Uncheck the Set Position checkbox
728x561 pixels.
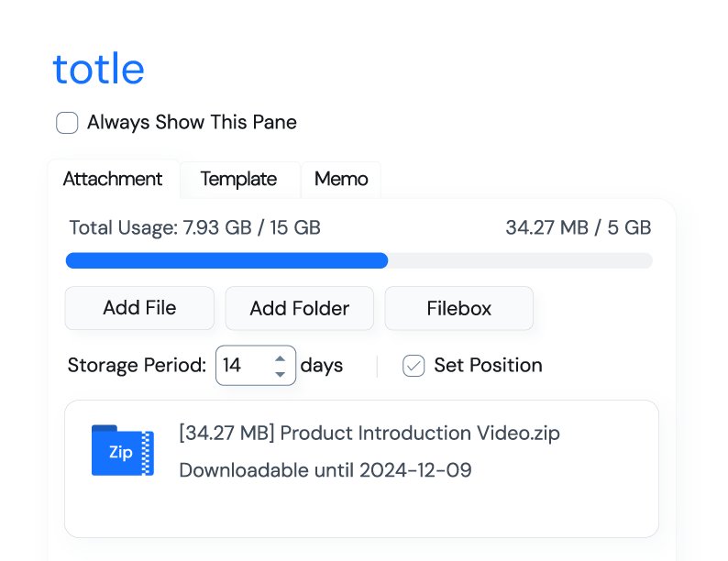click(x=414, y=366)
